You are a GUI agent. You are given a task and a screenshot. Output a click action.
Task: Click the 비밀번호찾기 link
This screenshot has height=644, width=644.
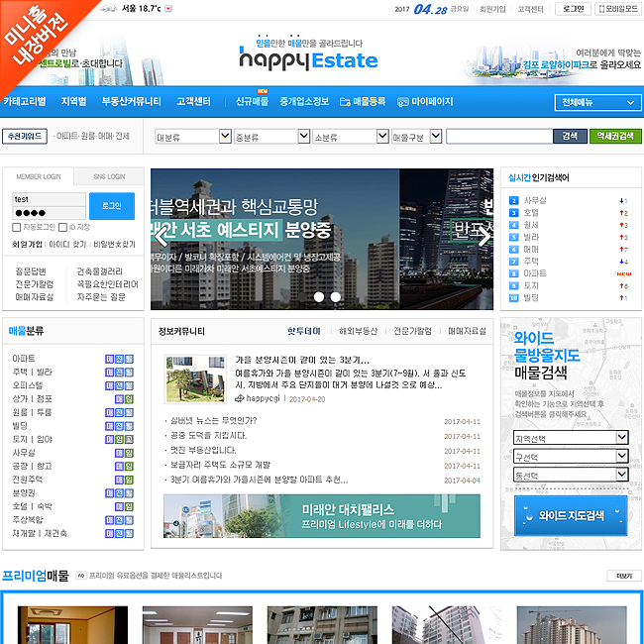click(115, 245)
